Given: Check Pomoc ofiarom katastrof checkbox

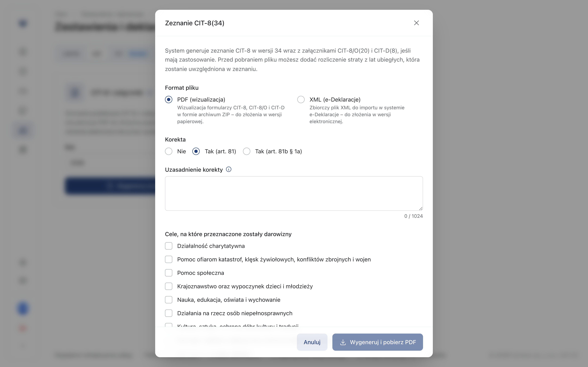Looking at the screenshot, I should coord(169,259).
